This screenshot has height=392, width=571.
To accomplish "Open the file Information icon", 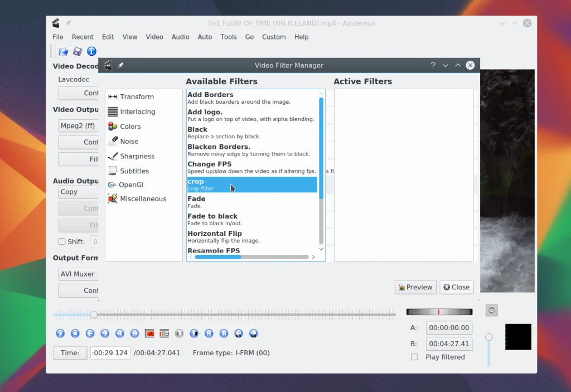I will (x=91, y=52).
